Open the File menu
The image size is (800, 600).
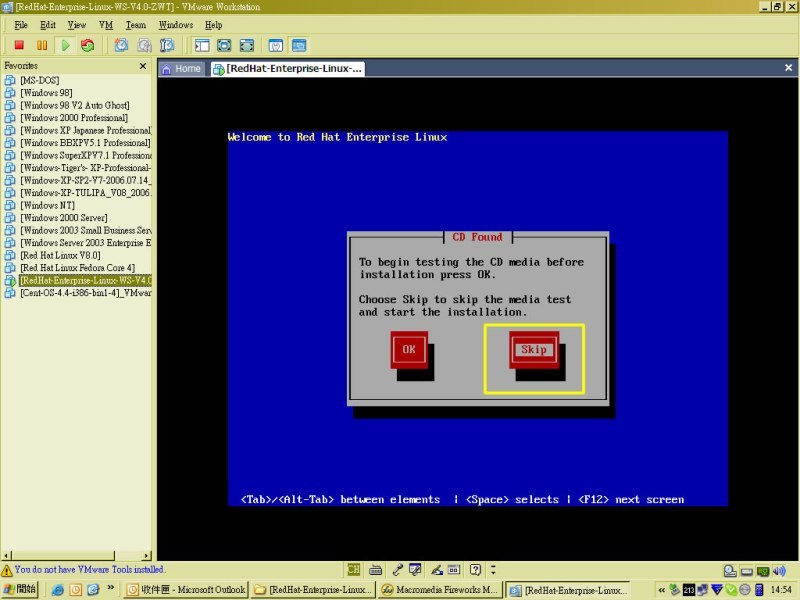[21, 25]
